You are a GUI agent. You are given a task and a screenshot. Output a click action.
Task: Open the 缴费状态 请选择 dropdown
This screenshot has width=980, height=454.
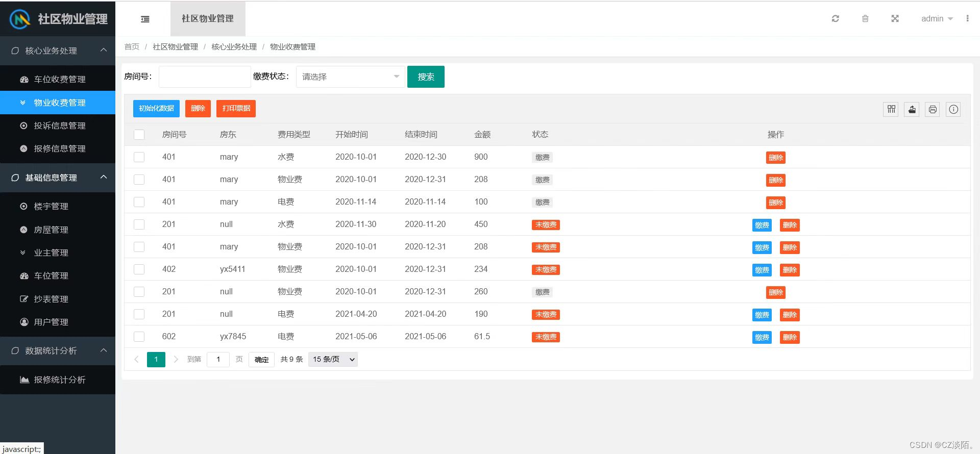click(x=350, y=77)
